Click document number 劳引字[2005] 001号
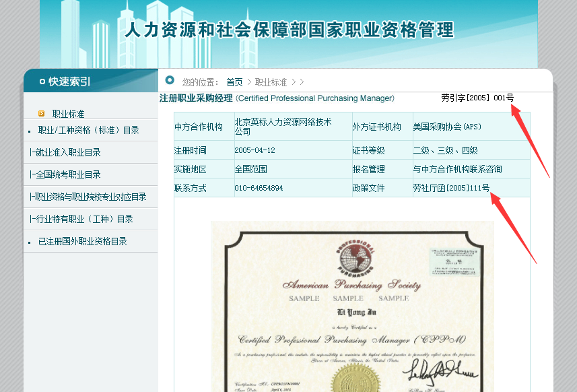The width and height of the screenshot is (577, 392). tap(477, 98)
